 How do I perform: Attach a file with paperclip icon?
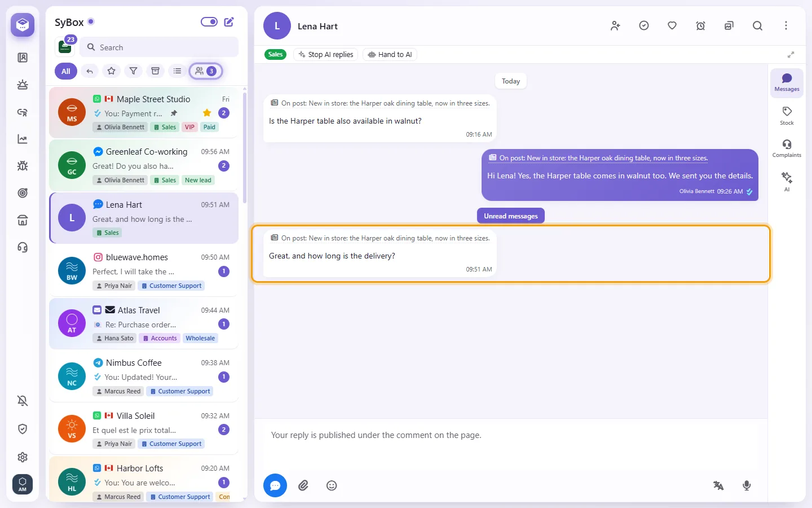(303, 485)
